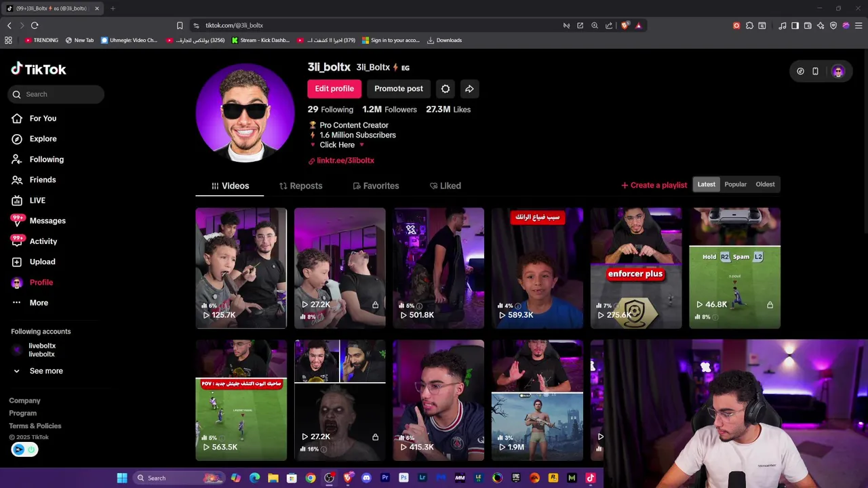Open the More menu in sidebar
The width and height of the screenshot is (868, 488).
tap(30, 303)
